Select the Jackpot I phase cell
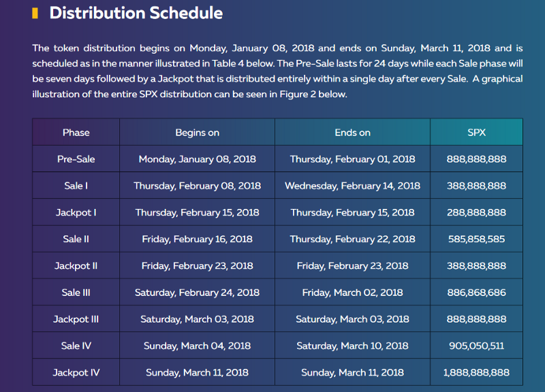Image resolution: width=545 pixels, height=392 pixels. (76, 212)
